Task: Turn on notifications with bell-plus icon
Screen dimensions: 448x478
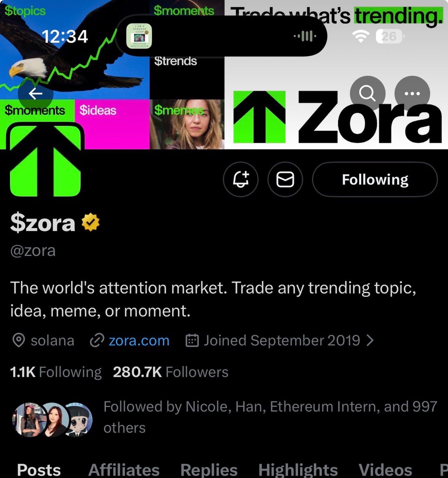Action: 241,179
